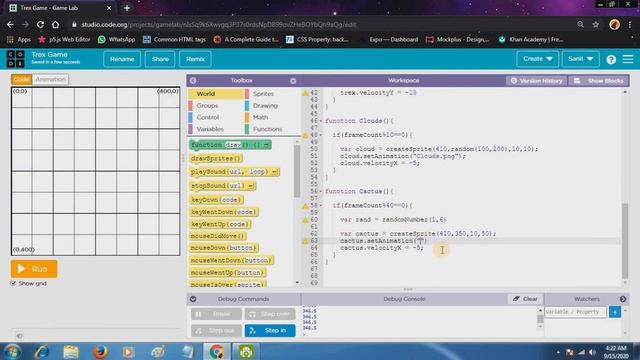
Task: Expand the playSound block options arrow
Action: pyautogui.click(x=274, y=172)
